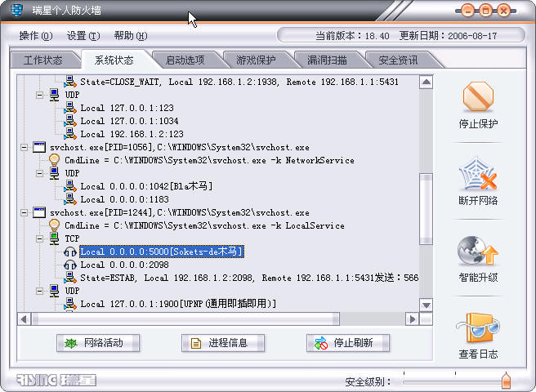Collapse the TCP node under PID=1244
The image size is (536, 392).
coord(40,238)
